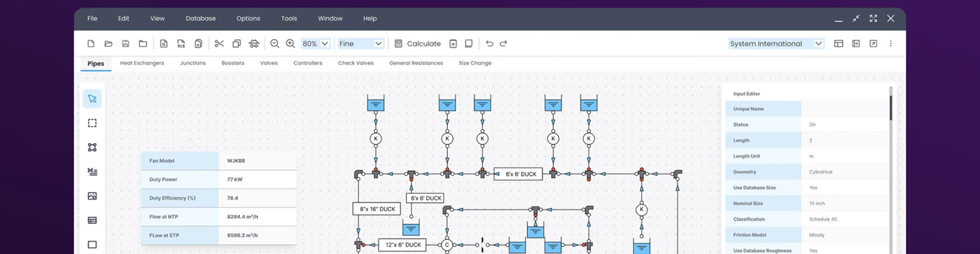Select the dashed rectangle selection tool
Screen dimensions: 980x254
92,123
